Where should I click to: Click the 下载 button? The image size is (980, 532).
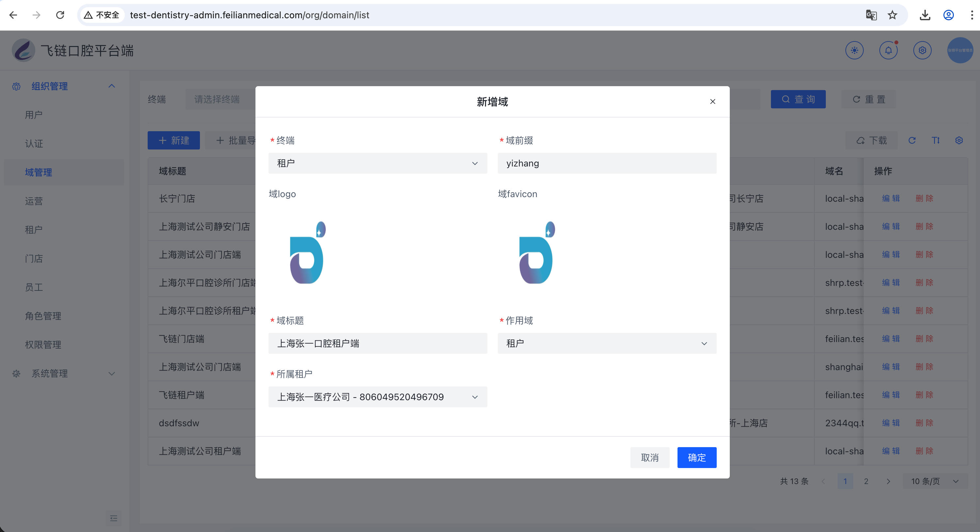[x=871, y=141]
